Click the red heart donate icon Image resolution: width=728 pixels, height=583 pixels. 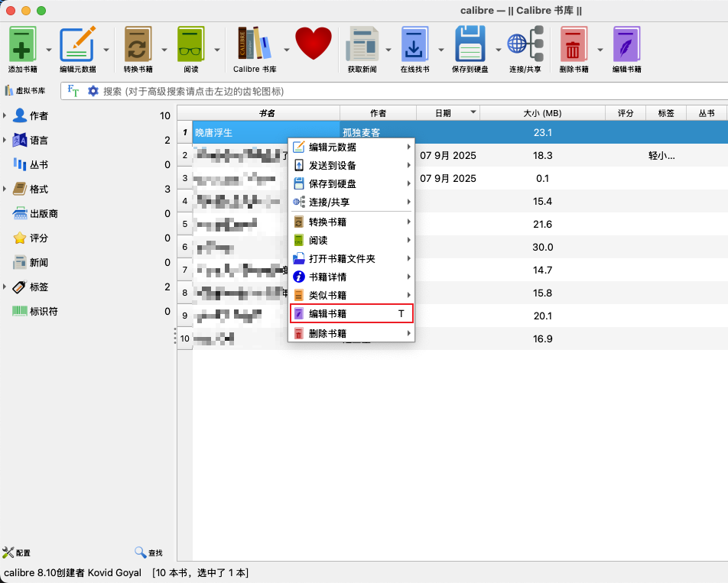click(314, 44)
